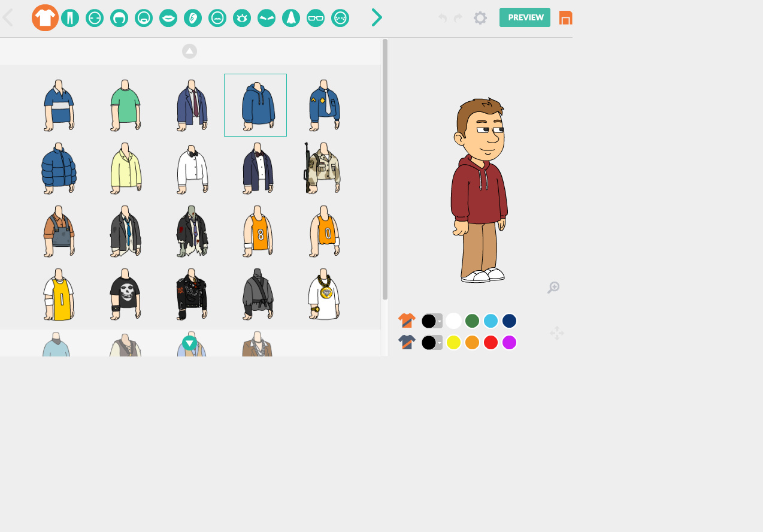Open the mouth/lips category
The image size is (763, 532).
click(168, 17)
